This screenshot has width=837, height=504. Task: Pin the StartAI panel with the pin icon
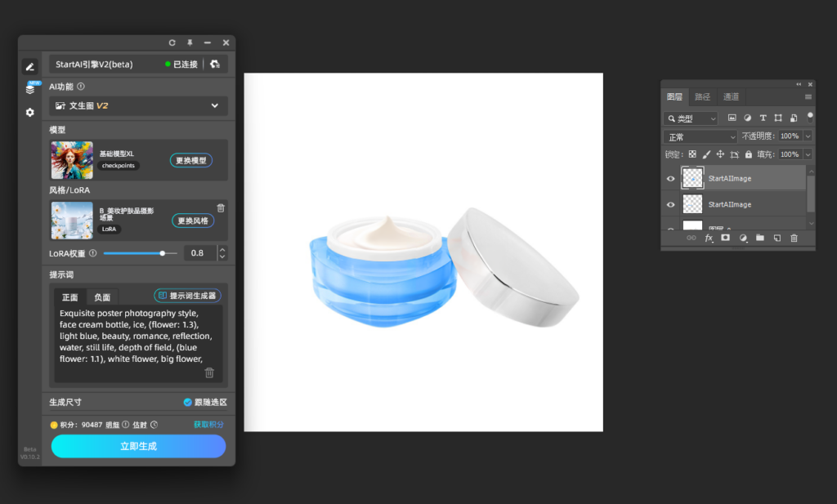coord(190,42)
